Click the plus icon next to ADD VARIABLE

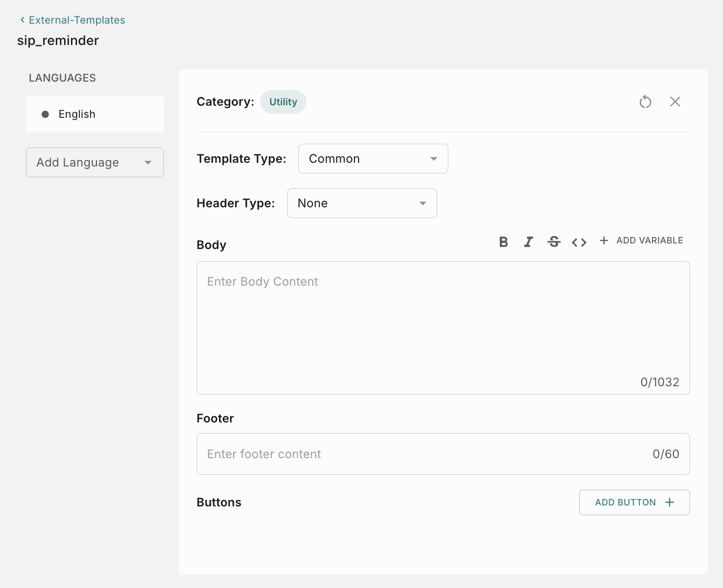tap(604, 240)
